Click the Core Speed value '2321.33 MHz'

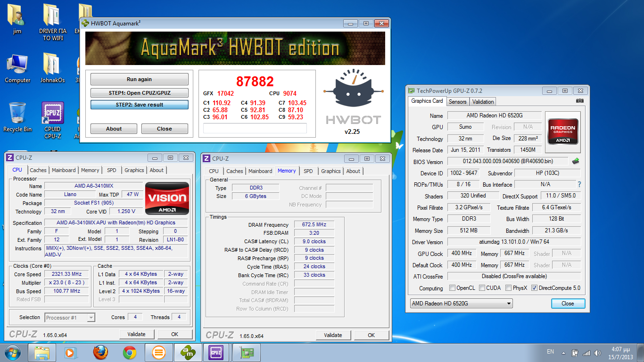coord(67,274)
